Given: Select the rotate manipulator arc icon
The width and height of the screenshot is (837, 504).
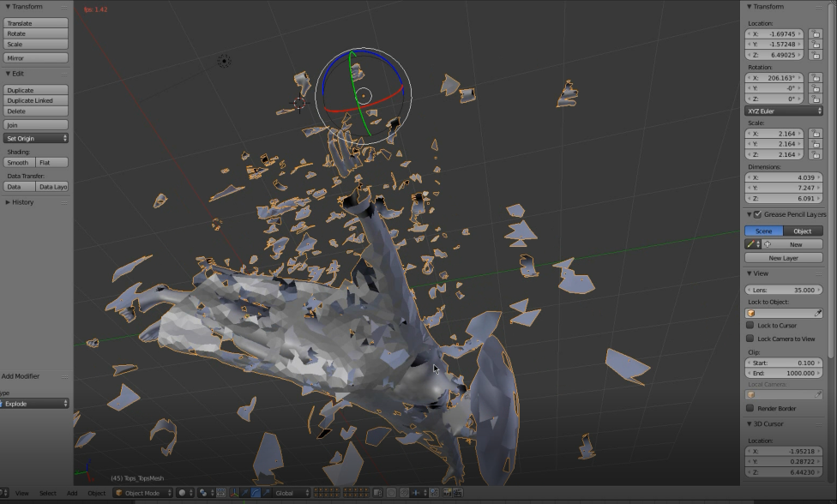Looking at the screenshot, I should pos(256,493).
